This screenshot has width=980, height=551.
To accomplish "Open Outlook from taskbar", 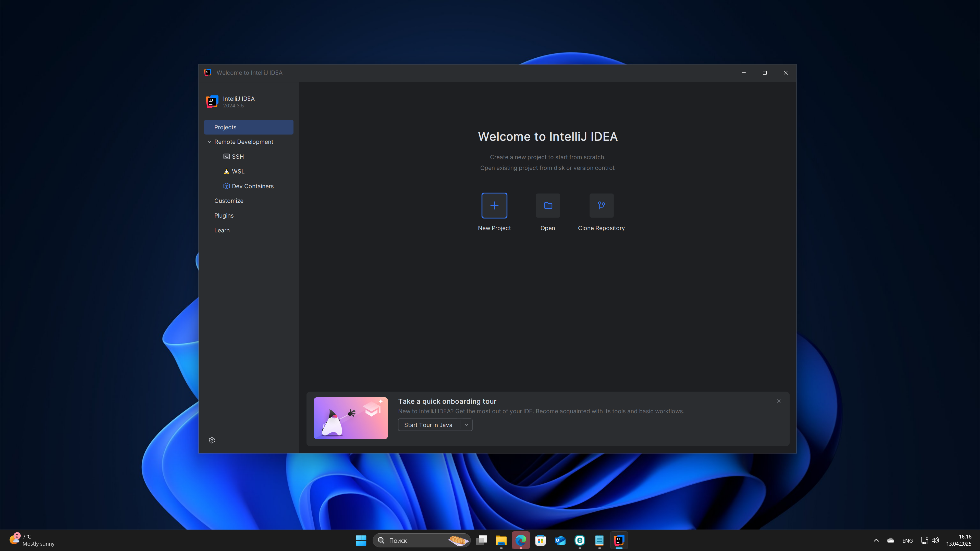I will (560, 540).
